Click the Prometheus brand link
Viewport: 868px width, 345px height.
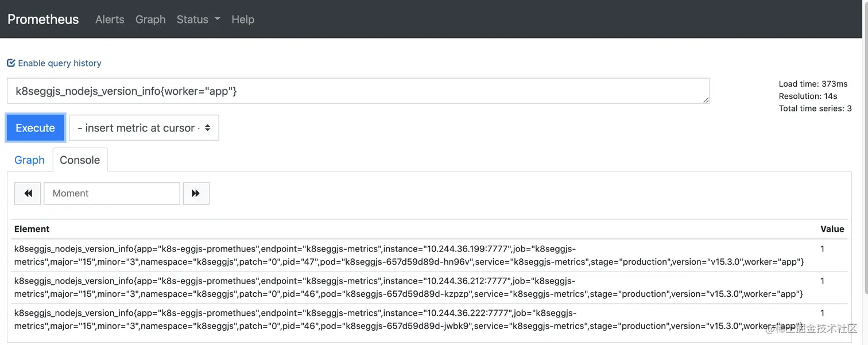point(43,20)
